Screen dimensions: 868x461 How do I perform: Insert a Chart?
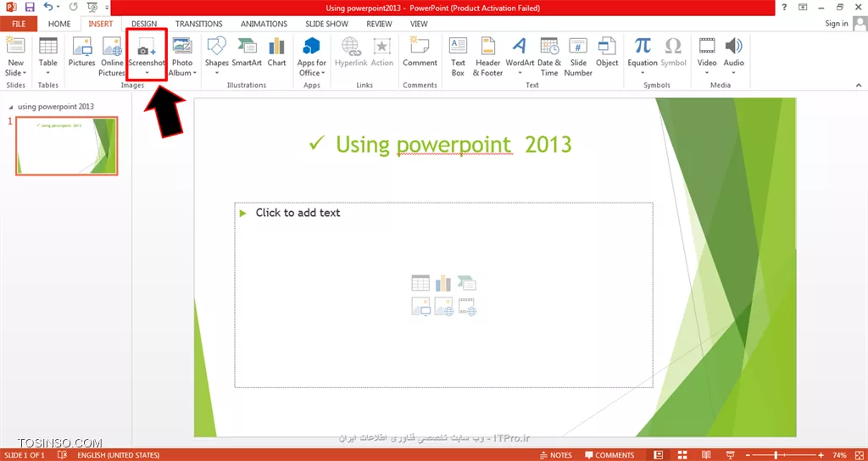pos(277,53)
